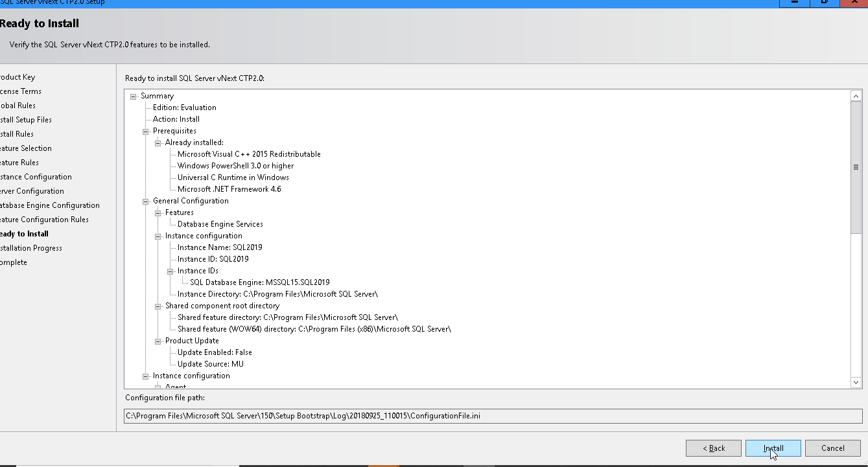This screenshot has height=467, width=868.
Task: Select Update Source: MU row
Action: click(x=211, y=364)
